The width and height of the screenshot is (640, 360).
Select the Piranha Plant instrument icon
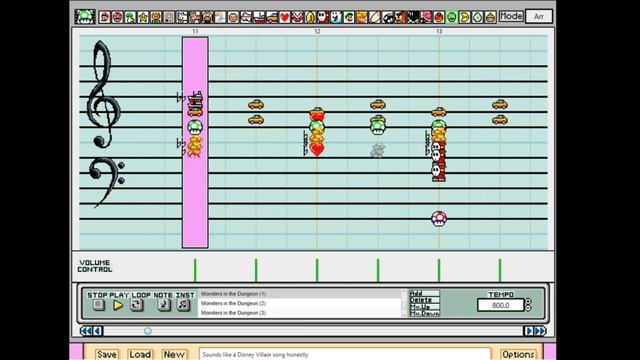(298, 17)
